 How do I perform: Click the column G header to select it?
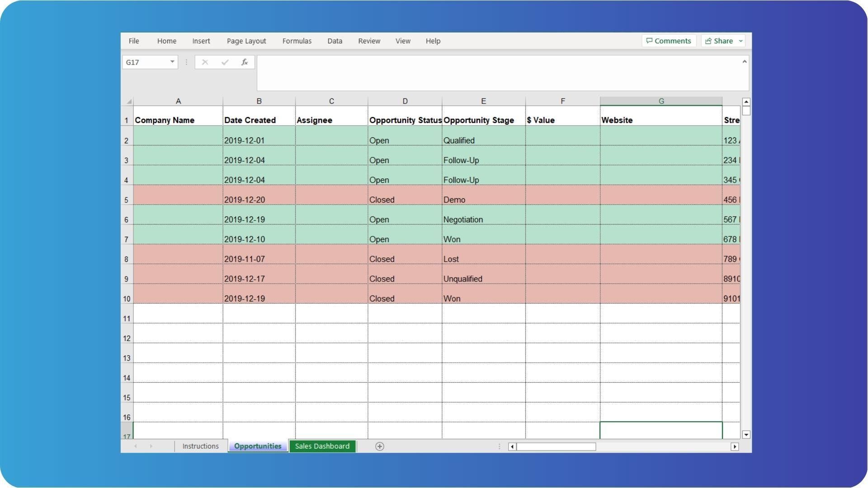tap(662, 101)
